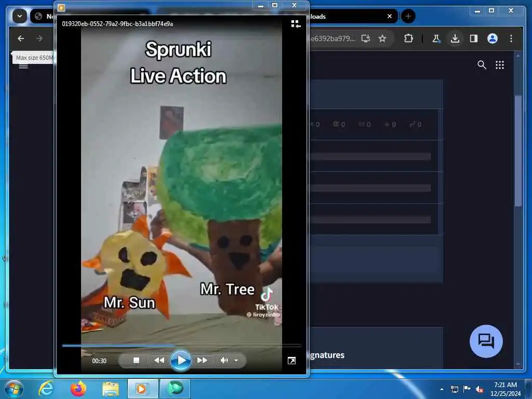The width and height of the screenshot is (532, 399).
Task: Show hidden system tray icons
Action: click(x=442, y=389)
